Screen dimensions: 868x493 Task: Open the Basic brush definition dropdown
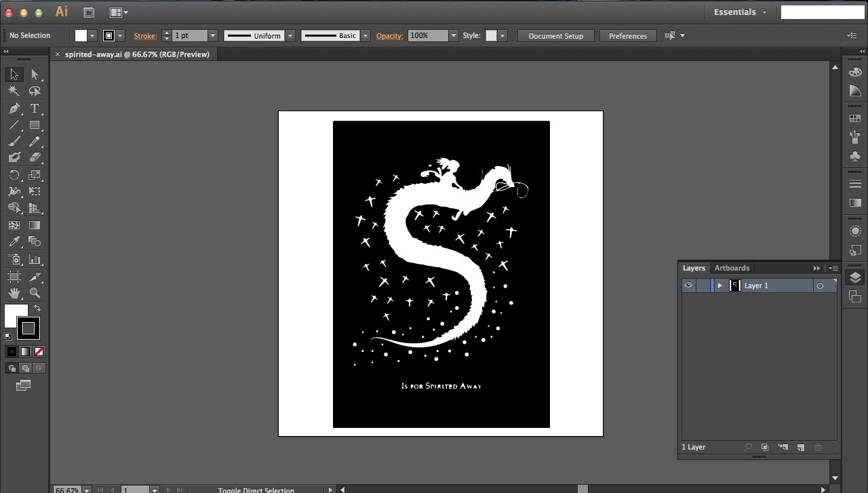(x=366, y=36)
